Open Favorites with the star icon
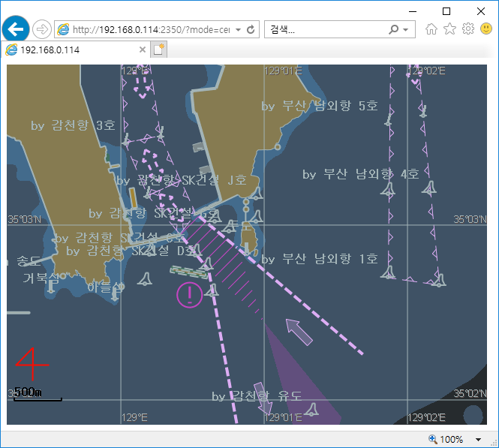The image size is (499, 448). (x=449, y=29)
